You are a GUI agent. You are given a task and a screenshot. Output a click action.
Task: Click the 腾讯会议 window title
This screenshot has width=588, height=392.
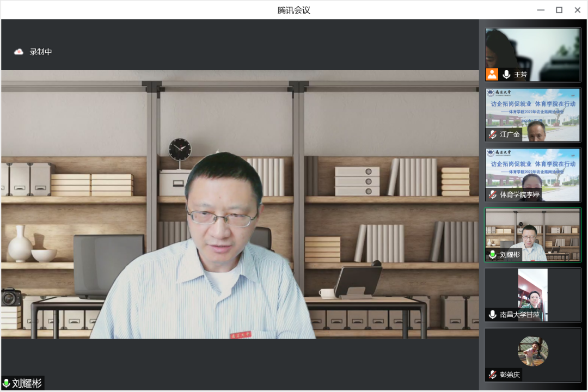click(293, 10)
